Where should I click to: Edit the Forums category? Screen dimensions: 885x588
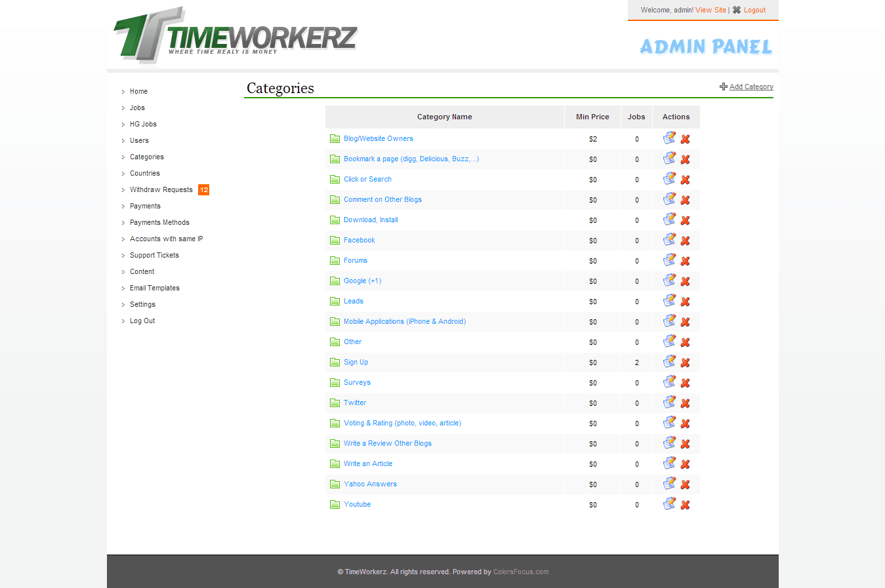669,260
